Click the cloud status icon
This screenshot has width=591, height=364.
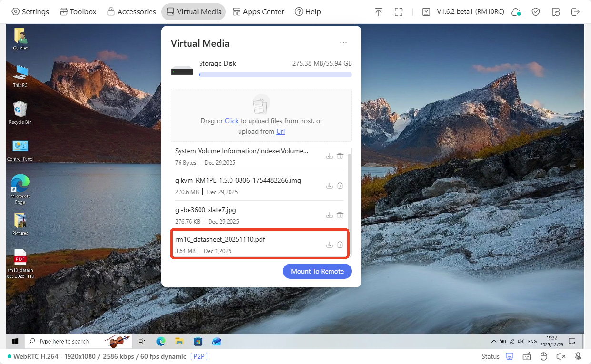[x=516, y=12]
